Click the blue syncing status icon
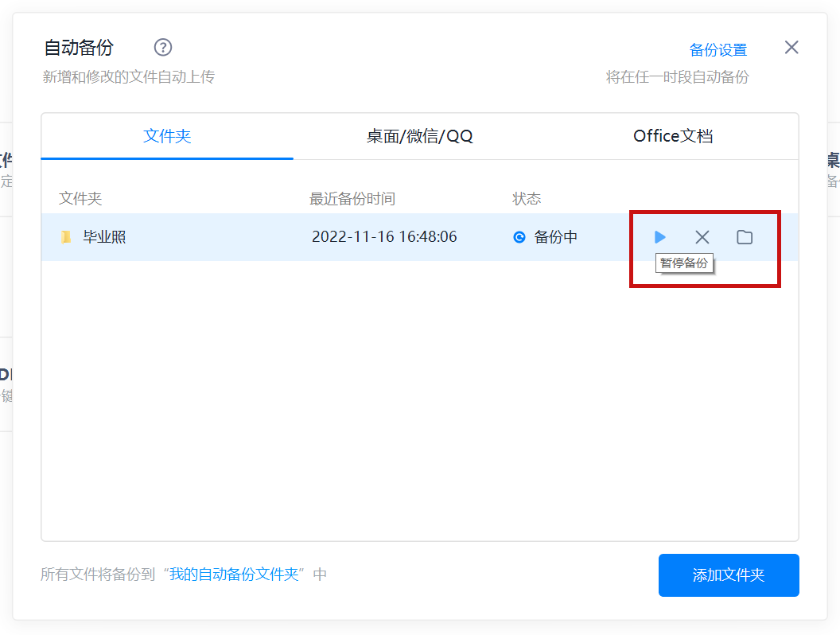840x635 pixels. click(x=519, y=237)
